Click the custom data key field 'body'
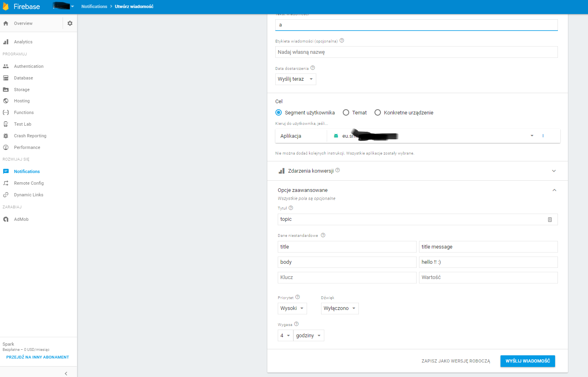588x377 pixels. point(347,262)
